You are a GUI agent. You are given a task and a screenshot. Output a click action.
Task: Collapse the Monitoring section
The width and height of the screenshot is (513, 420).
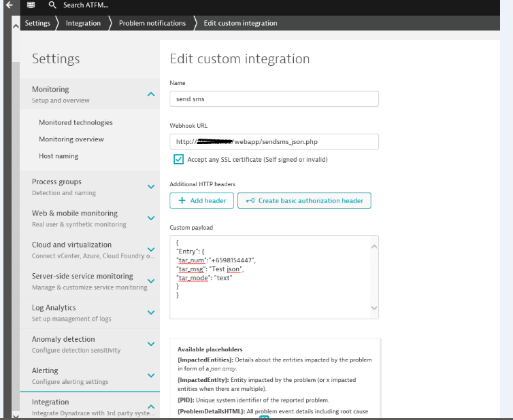151,94
